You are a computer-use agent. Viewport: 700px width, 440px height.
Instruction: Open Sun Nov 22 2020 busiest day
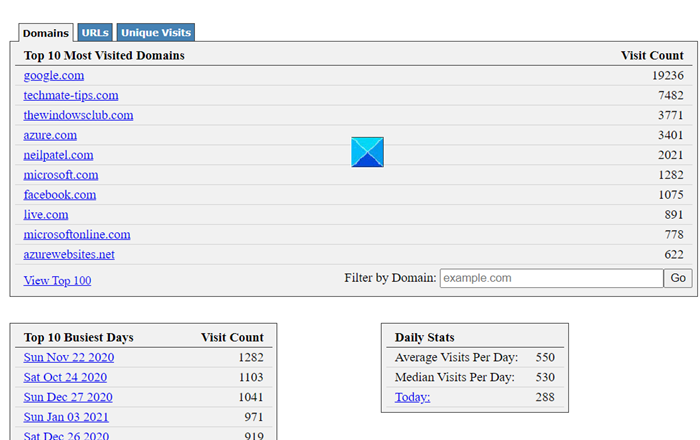coord(69,357)
